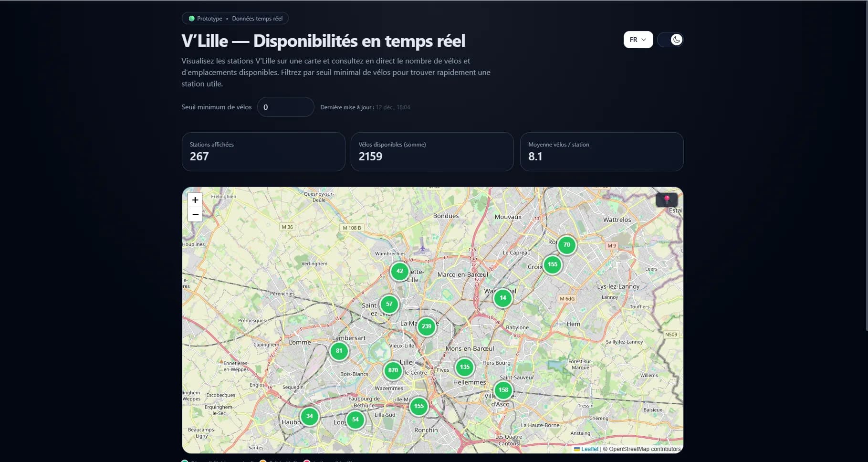Zoom in the map with plus button
Viewport: 868px width, 462px height.
point(195,200)
